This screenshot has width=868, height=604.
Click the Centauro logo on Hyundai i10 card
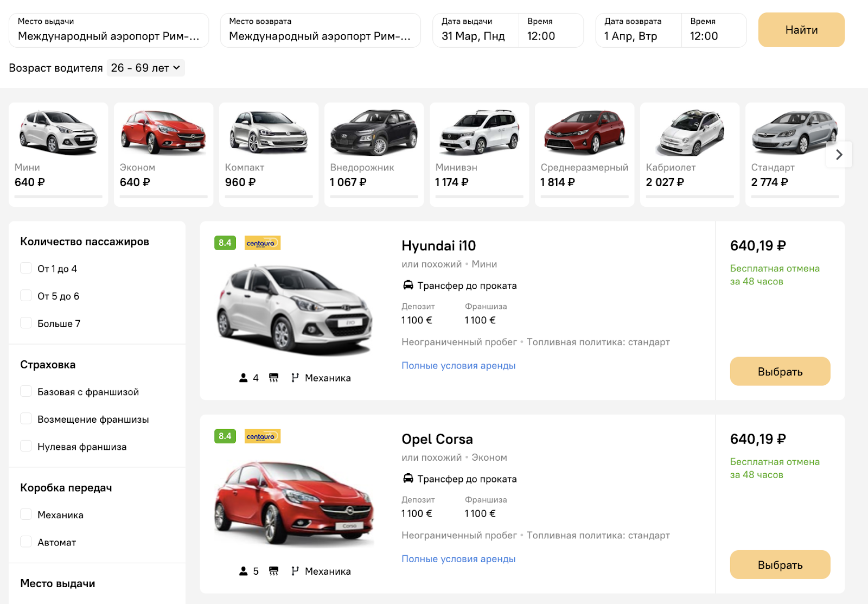click(x=263, y=243)
